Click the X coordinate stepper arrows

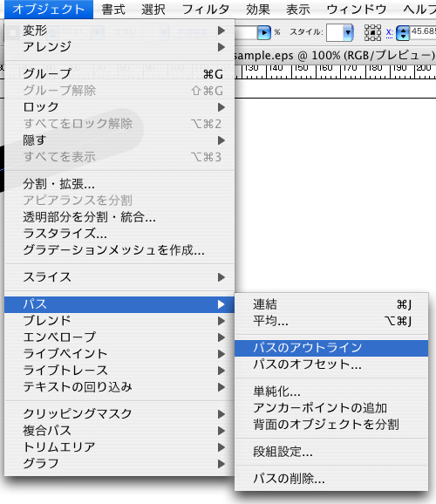pos(403,33)
